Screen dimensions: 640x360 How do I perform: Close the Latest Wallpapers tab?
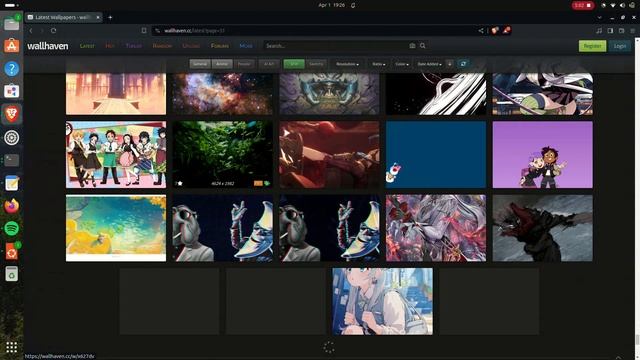pos(98,17)
